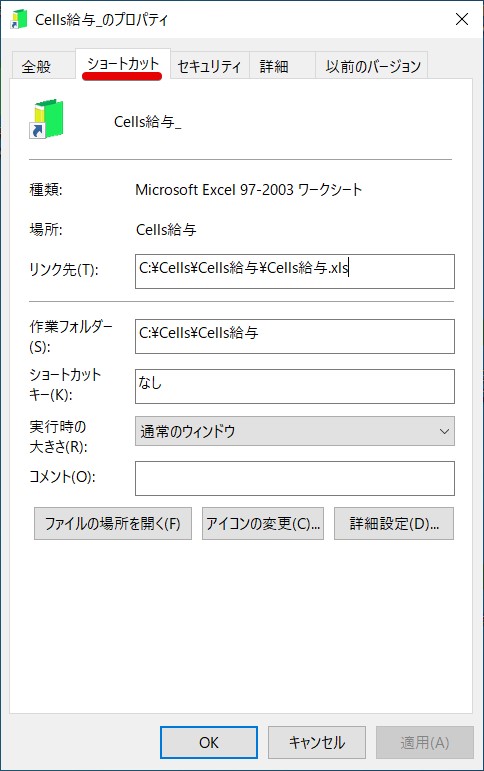Switch to the 詳細 tab
This screenshot has width=484, height=771.
pyautogui.click(x=274, y=65)
